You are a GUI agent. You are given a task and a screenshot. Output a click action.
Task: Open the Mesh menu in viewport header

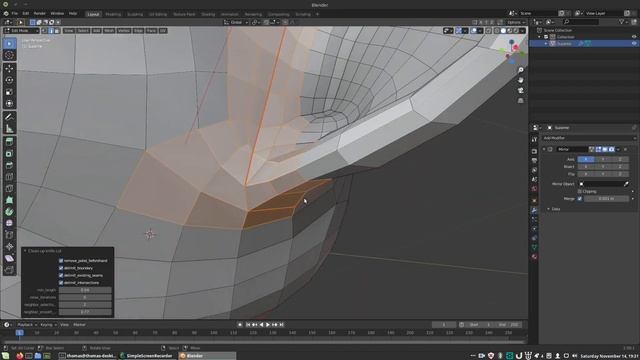109,31
